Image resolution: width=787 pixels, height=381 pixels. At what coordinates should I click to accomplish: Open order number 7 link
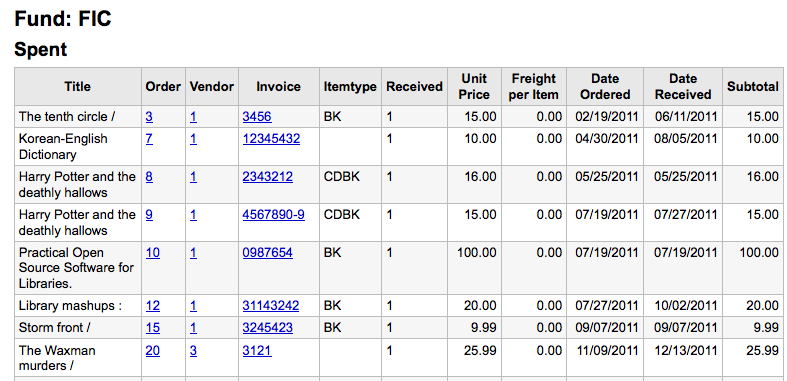point(149,139)
